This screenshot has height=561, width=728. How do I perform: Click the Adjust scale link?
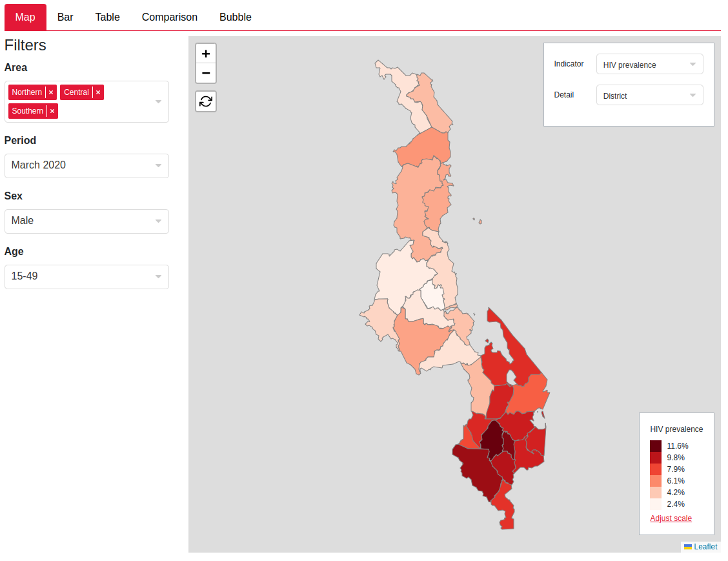click(671, 518)
